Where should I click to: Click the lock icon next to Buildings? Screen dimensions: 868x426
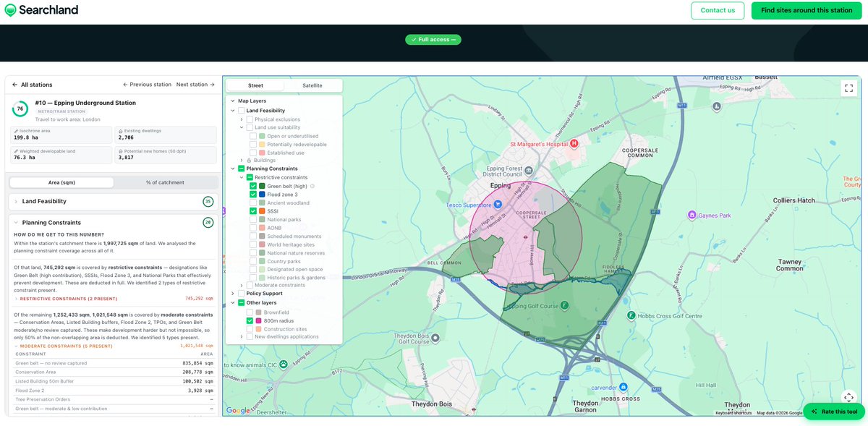coord(249,161)
